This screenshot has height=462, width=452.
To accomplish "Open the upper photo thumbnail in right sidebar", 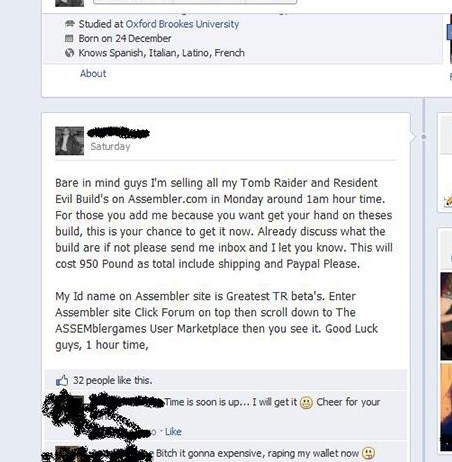I will [x=446, y=316].
